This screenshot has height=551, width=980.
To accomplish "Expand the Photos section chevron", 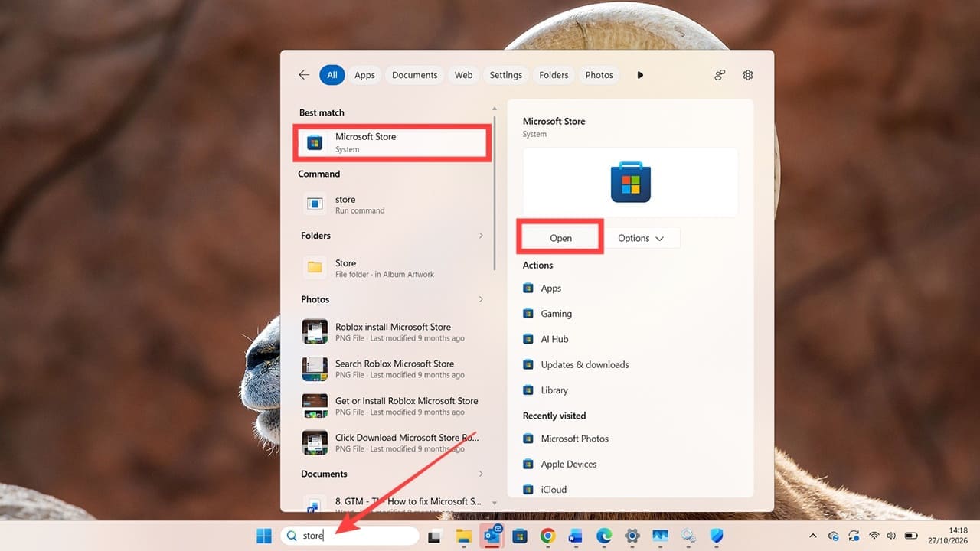I will [481, 299].
